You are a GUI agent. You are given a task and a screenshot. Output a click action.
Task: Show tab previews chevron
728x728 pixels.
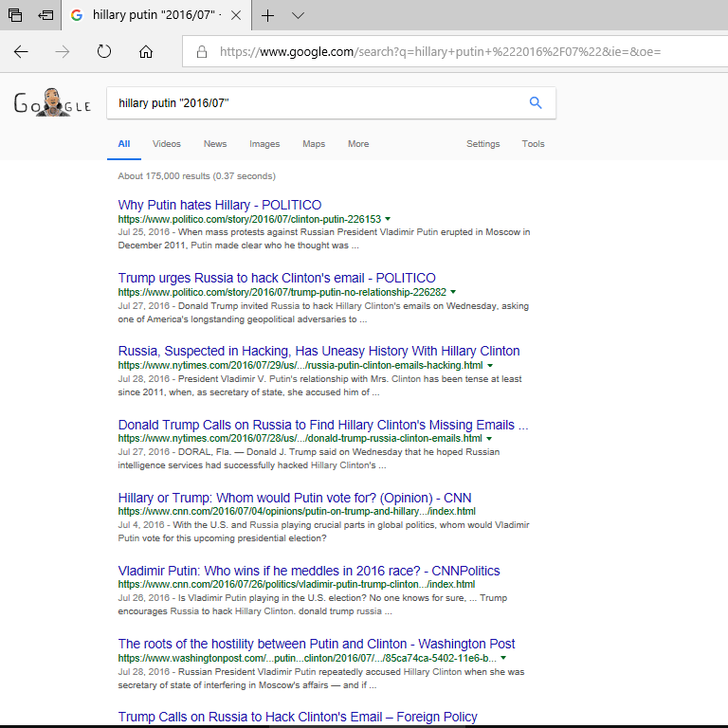(x=298, y=15)
